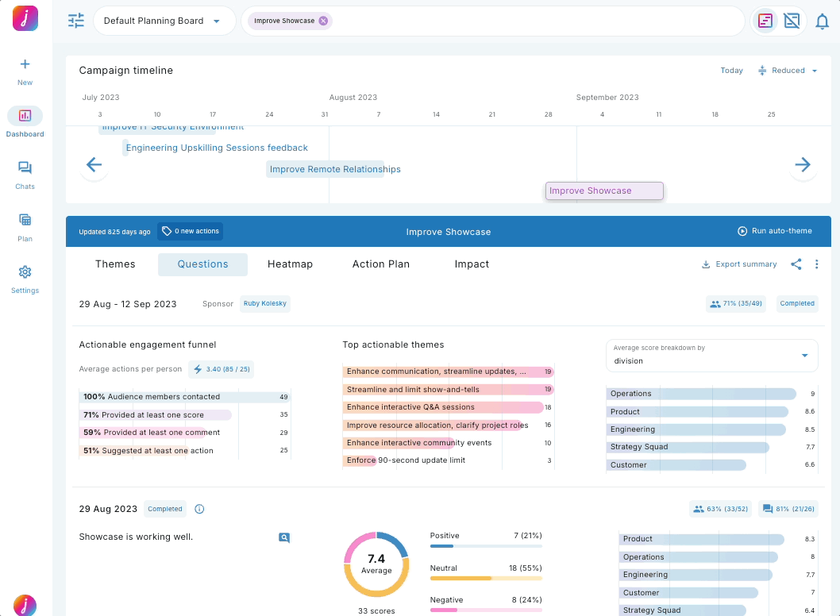Expand the Reduced timeline density dropdown
Viewport: 840px width, 616px height.
point(788,71)
